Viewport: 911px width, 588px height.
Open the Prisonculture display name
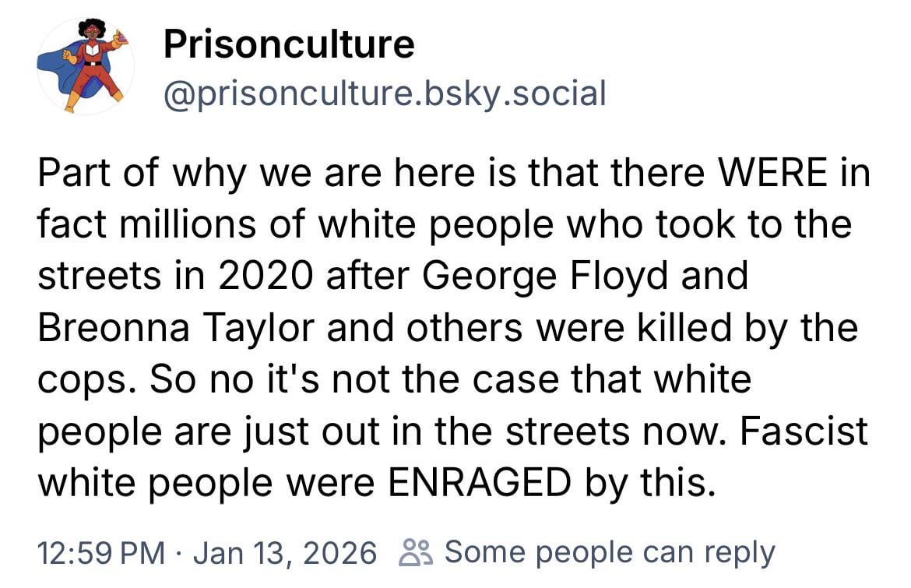coord(289,45)
